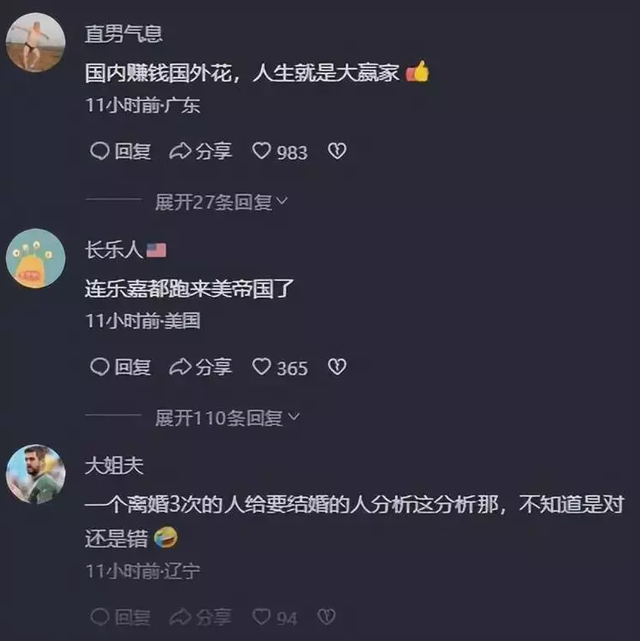Reply to 大姐夫's comment
This screenshot has width=640, height=641.
[x=120, y=617]
